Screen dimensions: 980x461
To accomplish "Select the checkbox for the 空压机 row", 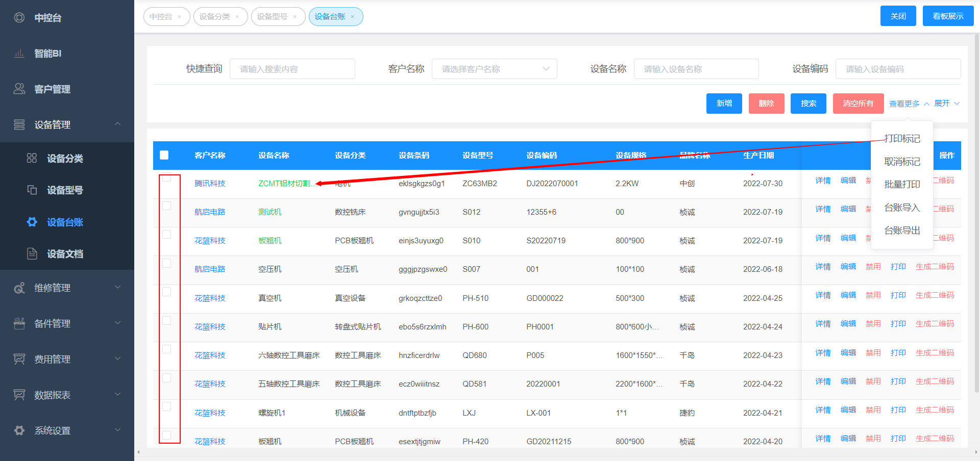I will 166,263.
